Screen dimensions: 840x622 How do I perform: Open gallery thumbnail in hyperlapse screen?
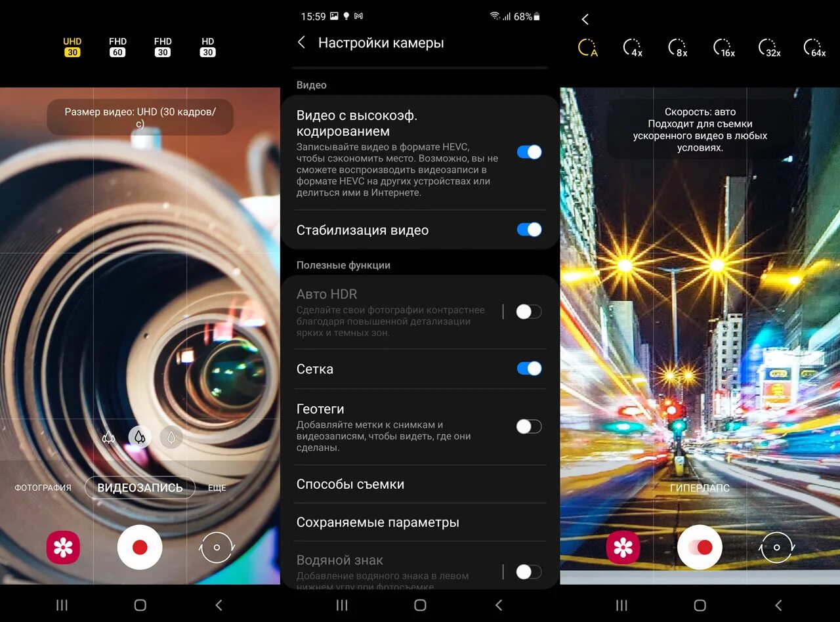pos(623,547)
